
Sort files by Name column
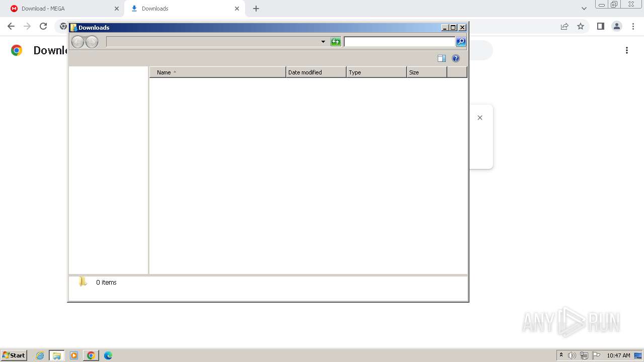coord(218,72)
